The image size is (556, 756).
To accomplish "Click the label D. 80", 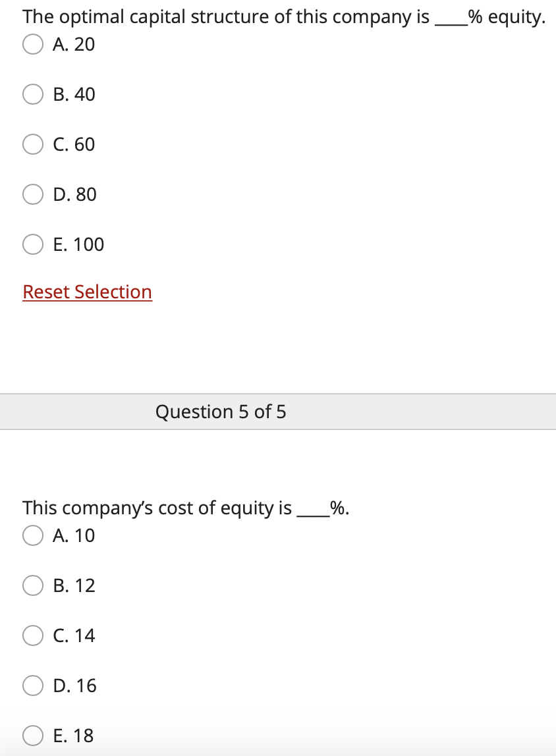I will 75,194.
